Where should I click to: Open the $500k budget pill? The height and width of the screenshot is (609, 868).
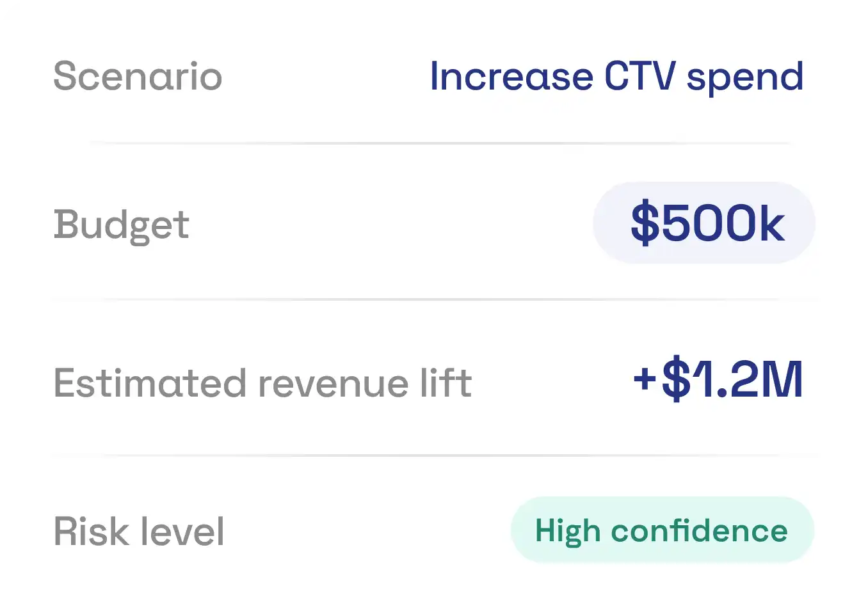[704, 223]
